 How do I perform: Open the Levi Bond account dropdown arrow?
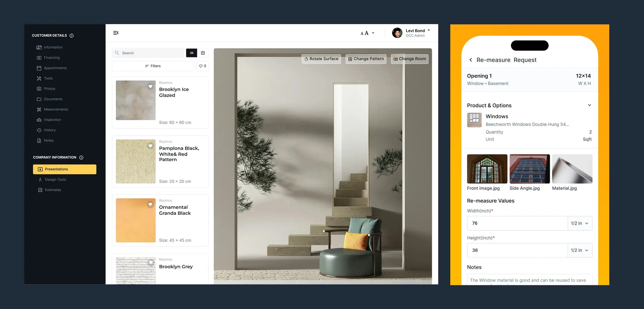tap(429, 30)
